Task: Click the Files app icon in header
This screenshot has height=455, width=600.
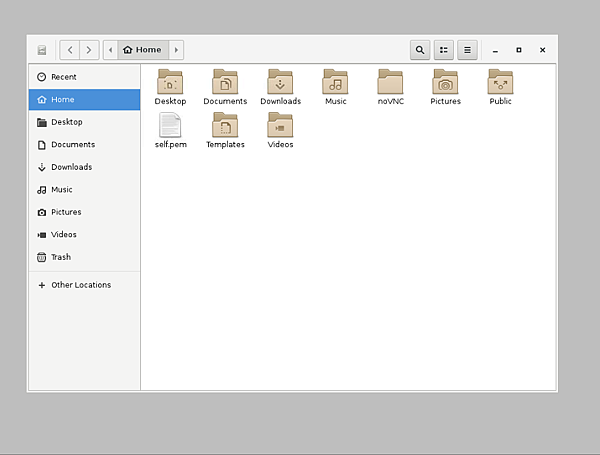Action: (42, 50)
